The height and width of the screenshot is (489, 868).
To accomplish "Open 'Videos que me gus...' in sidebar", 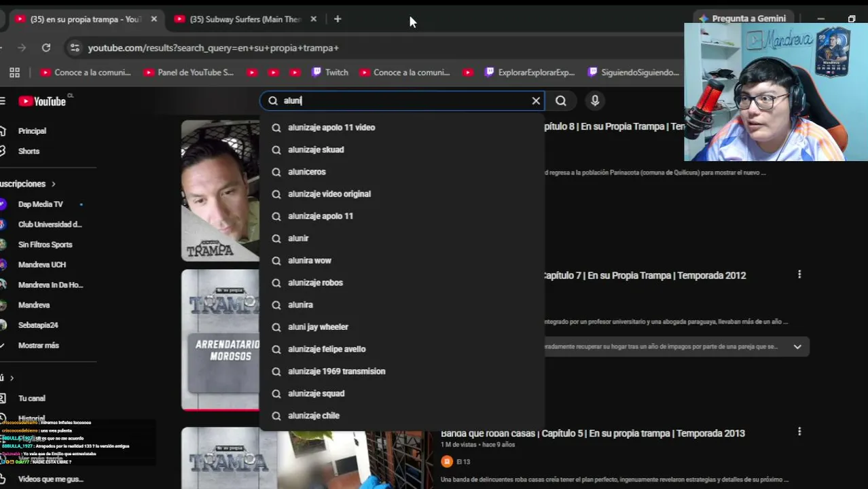I will (50, 479).
